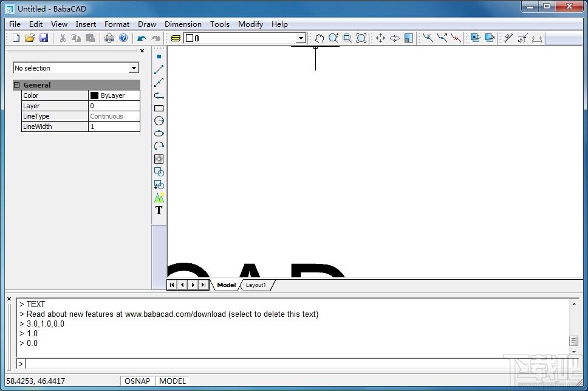Activate the Pan hand tool
The width and height of the screenshot is (588, 391).
tap(319, 38)
